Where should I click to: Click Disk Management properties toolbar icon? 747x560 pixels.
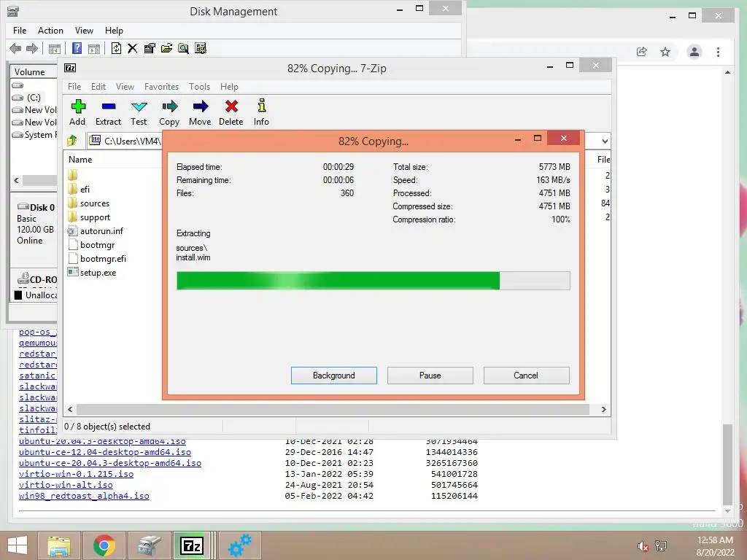(150, 48)
